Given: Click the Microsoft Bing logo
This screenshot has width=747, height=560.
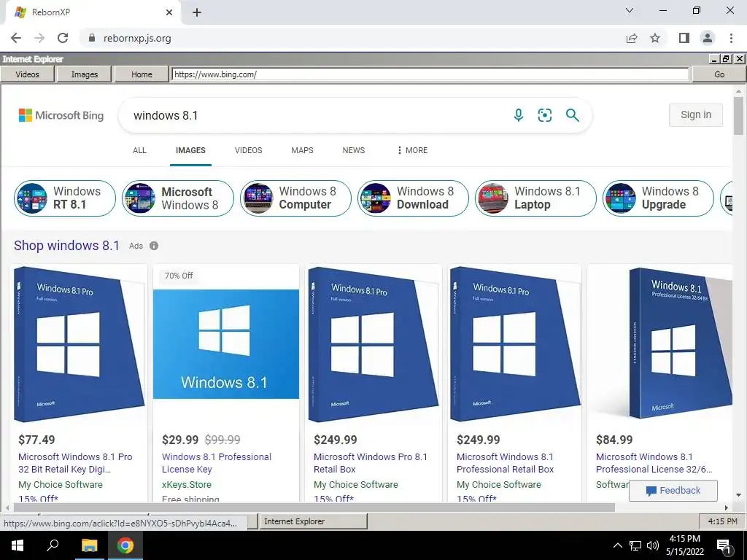Looking at the screenshot, I should pos(61,115).
